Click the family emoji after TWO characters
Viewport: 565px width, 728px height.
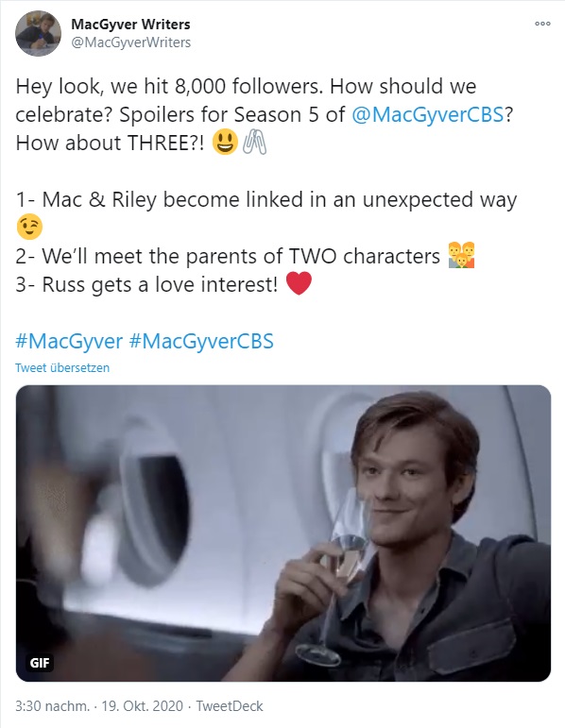click(x=461, y=255)
